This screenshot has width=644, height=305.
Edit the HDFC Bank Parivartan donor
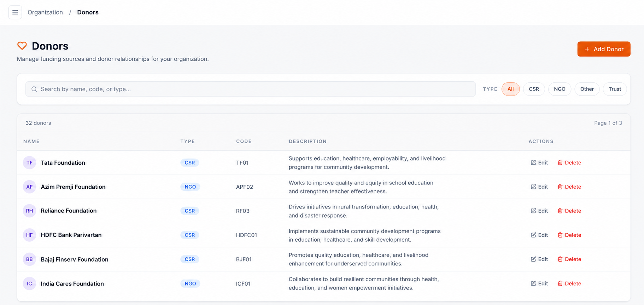coord(539,235)
